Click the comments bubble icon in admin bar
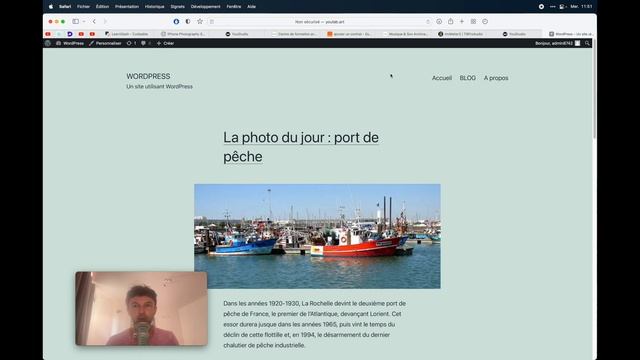 coord(146,43)
